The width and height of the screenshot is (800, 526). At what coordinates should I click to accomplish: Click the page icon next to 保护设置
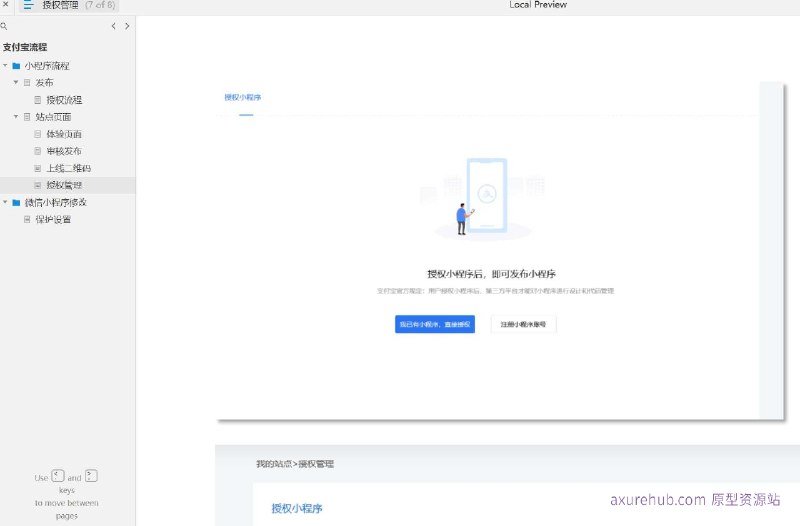[27, 219]
